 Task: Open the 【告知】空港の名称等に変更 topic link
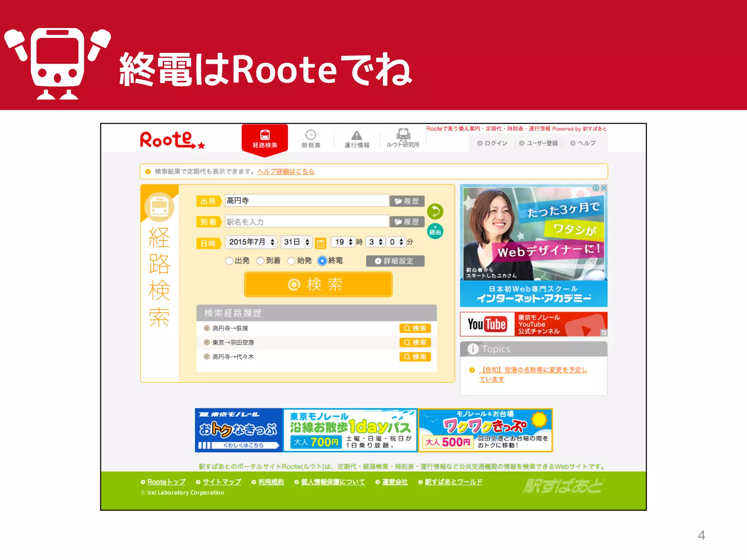click(x=533, y=374)
